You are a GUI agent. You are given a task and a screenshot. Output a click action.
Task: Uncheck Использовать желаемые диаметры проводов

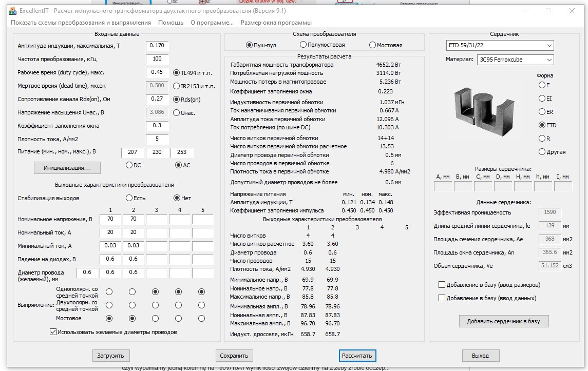tap(52, 332)
